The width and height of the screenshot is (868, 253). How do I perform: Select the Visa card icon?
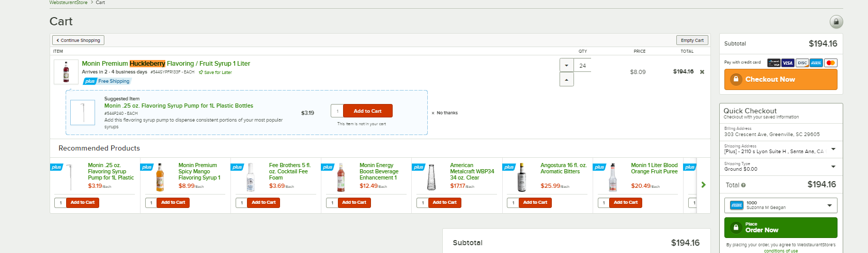click(x=787, y=63)
